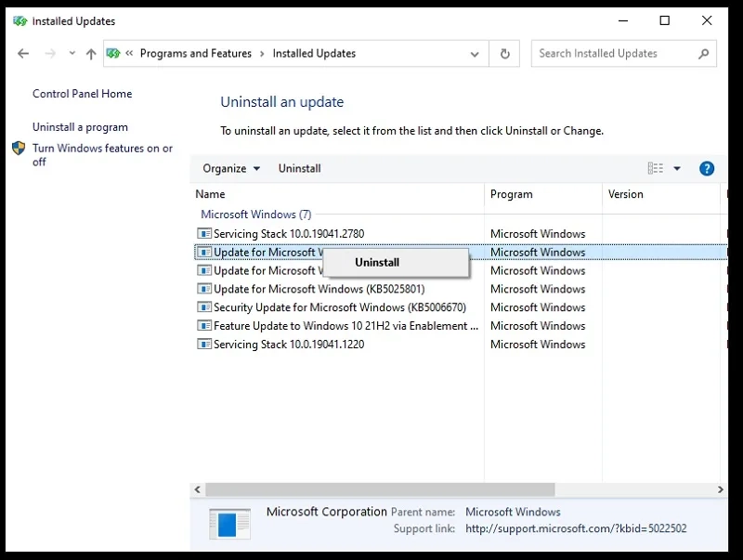Click the icon for Security Update KB5006670
Viewport: 743px width, 560px height.
[x=203, y=307]
